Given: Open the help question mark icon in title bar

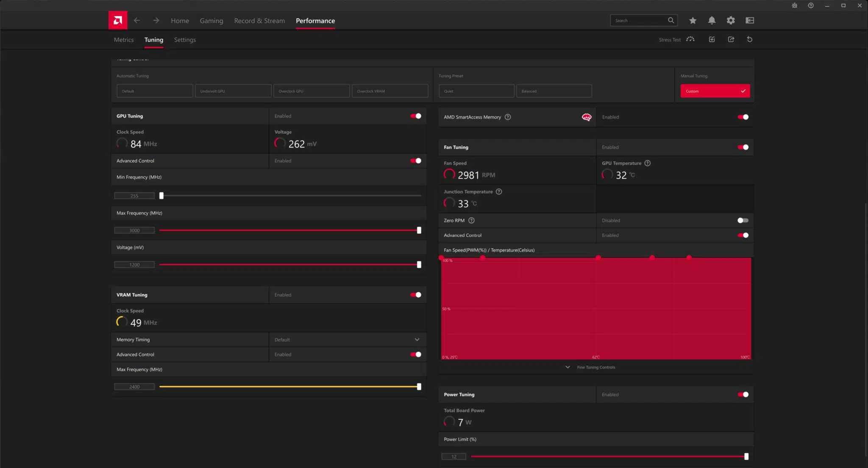Looking at the screenshot, I should [811, 6].
